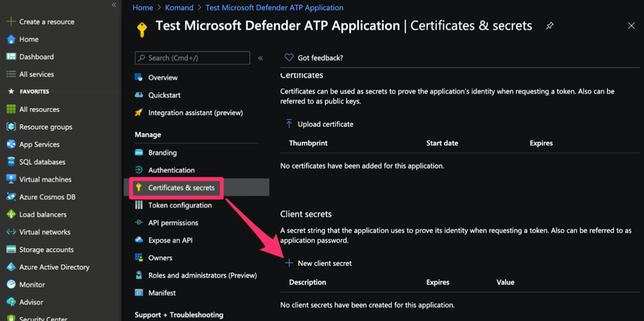This screenshot has width=644, height=321.
Task: Click the Expose an API cloud icon
Action: pos(139,240)
